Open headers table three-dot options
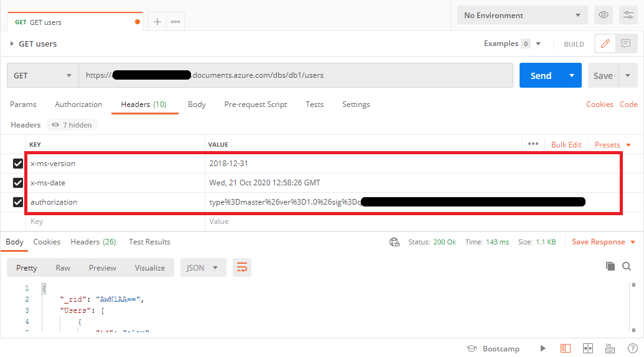Viewport: 644px width, 357px height. tap(533, 144)
